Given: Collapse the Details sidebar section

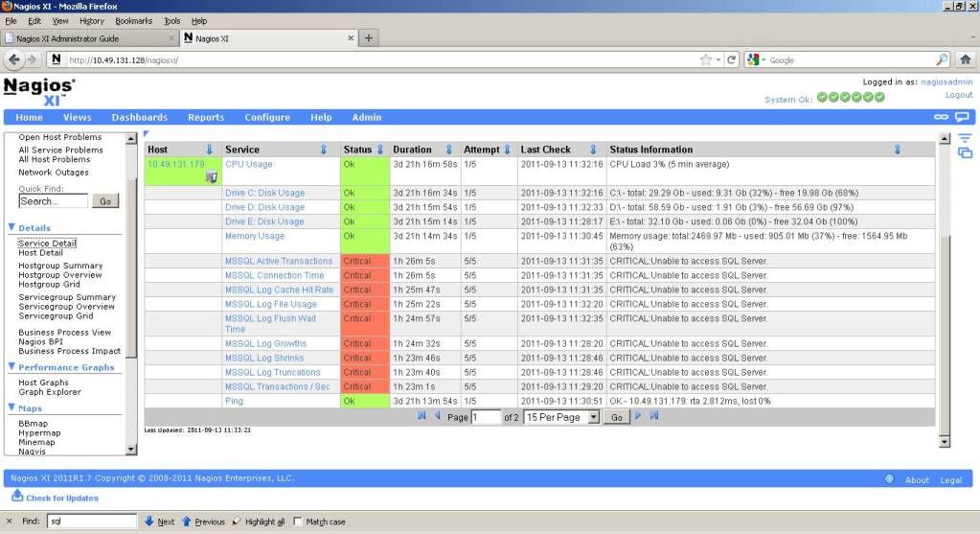Looking at the screenshot, I should pyautogui.click(x=11, y=228).
